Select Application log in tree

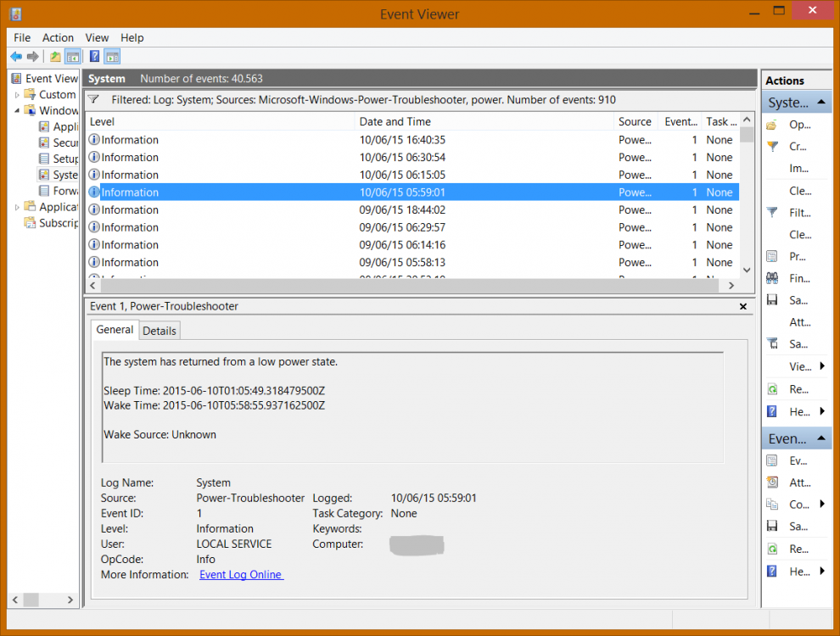point(59,127)
